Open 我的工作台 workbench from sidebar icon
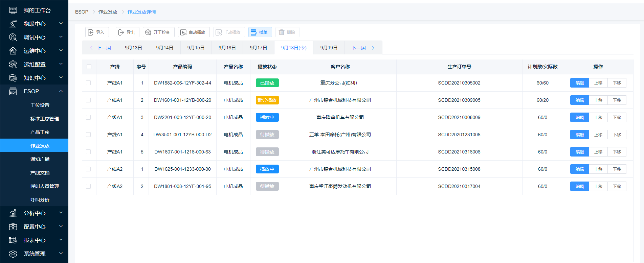Screen dimensions: 644x263 pyautogui.click(x=13, y=10)
